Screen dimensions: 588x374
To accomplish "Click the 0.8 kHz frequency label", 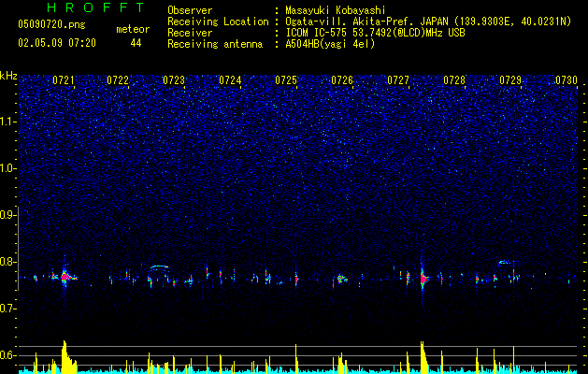I will (8, 262).
